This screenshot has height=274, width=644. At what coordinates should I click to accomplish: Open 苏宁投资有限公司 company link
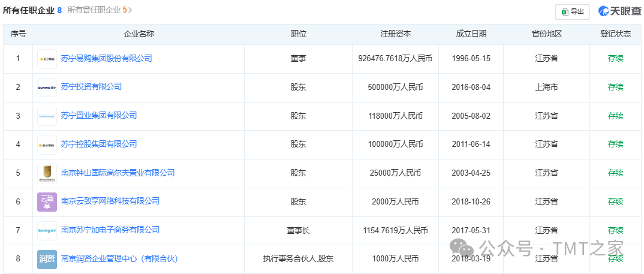coord(91,87)
